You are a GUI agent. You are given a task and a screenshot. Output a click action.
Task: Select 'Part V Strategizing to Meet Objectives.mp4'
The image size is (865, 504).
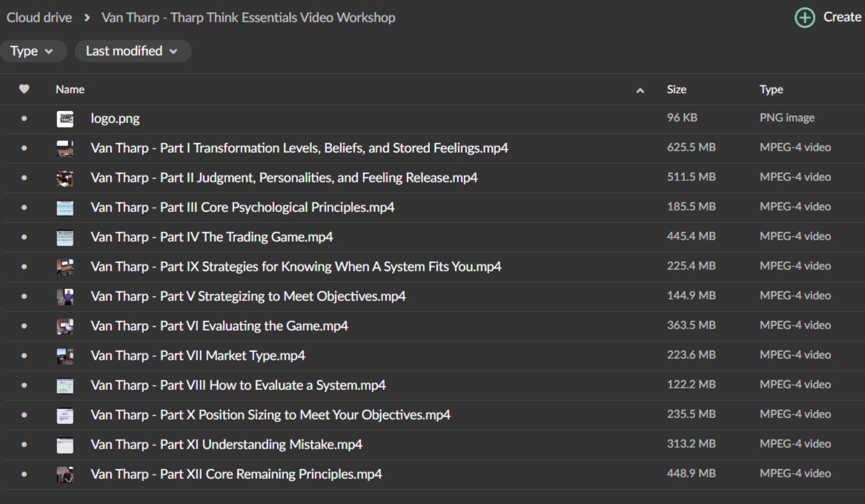coord(248,296)
